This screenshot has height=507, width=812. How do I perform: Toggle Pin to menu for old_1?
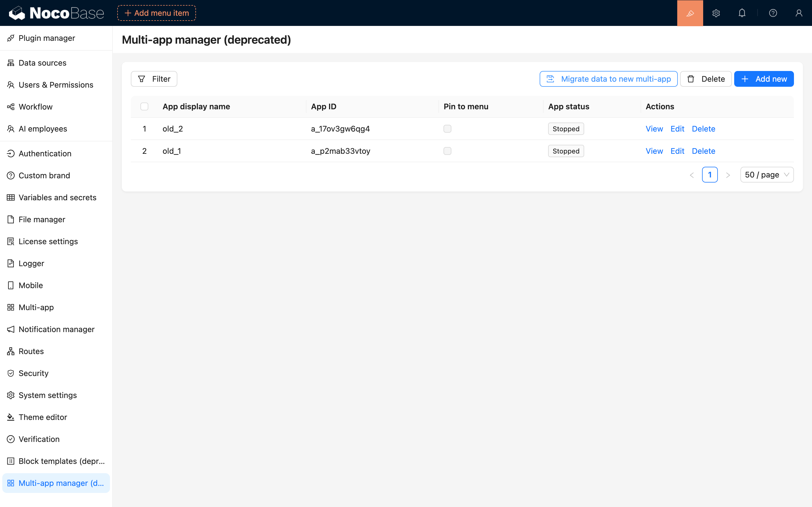pyautogui.click(x=447, y=151)
